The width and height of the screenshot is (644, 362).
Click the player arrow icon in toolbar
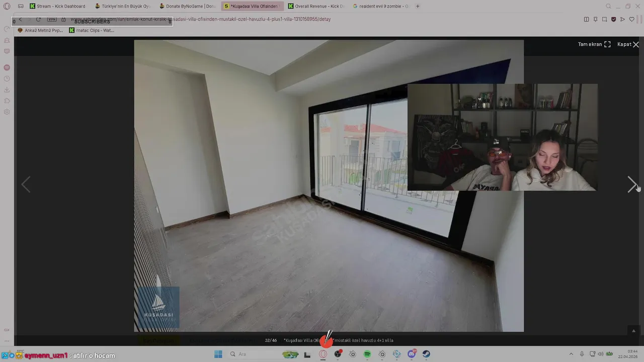pyautogui.click(x=622, y=19)
